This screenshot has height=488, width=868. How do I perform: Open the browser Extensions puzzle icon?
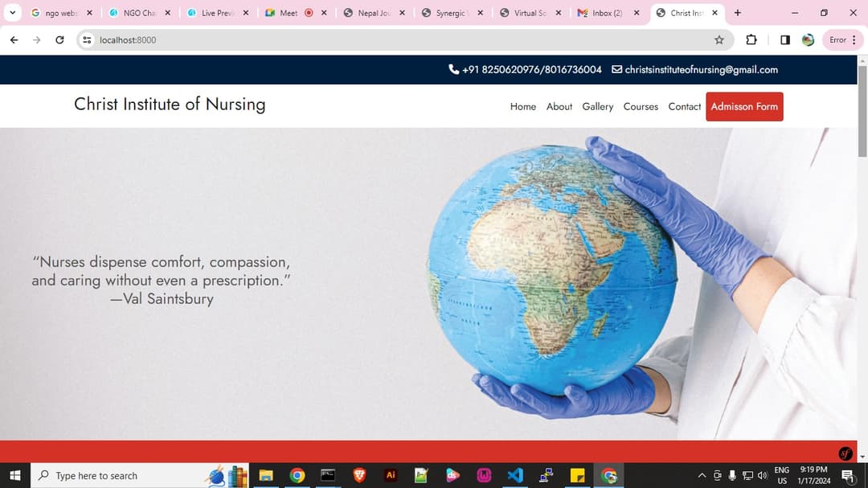[x=751, y=39]
